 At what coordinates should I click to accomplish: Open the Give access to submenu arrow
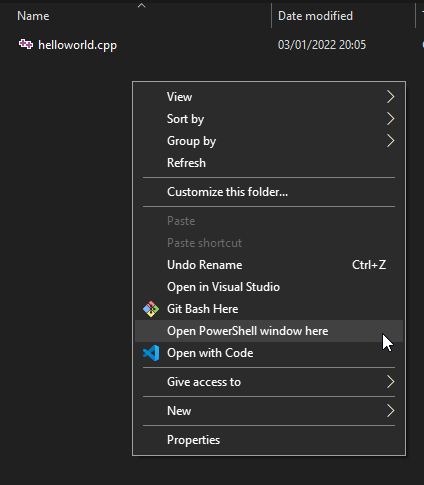(390, 382)
